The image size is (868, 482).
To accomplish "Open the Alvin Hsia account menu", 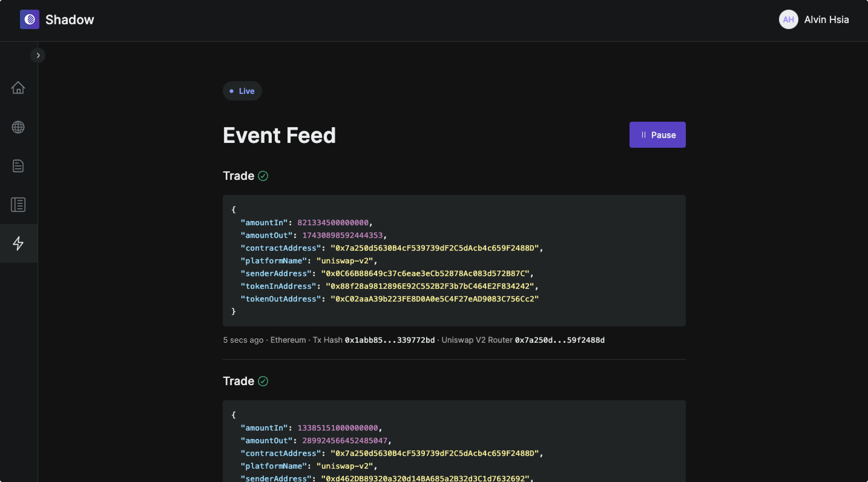I will pyautogui.click(x=826, y=20).
